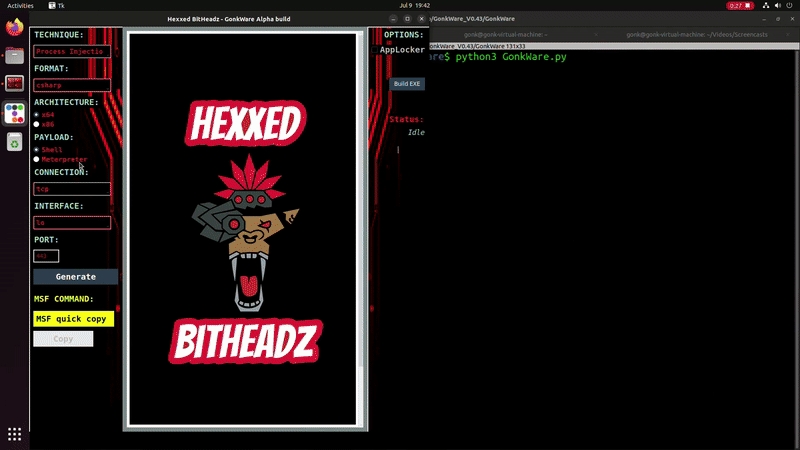
Task: Open the Trash dock icon
Action: [14, 143]
